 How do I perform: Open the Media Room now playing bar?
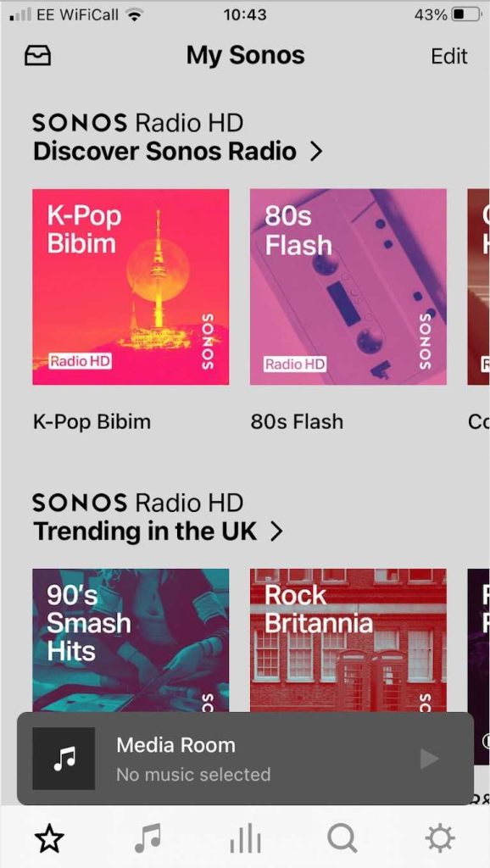click(x=245, y=759)
